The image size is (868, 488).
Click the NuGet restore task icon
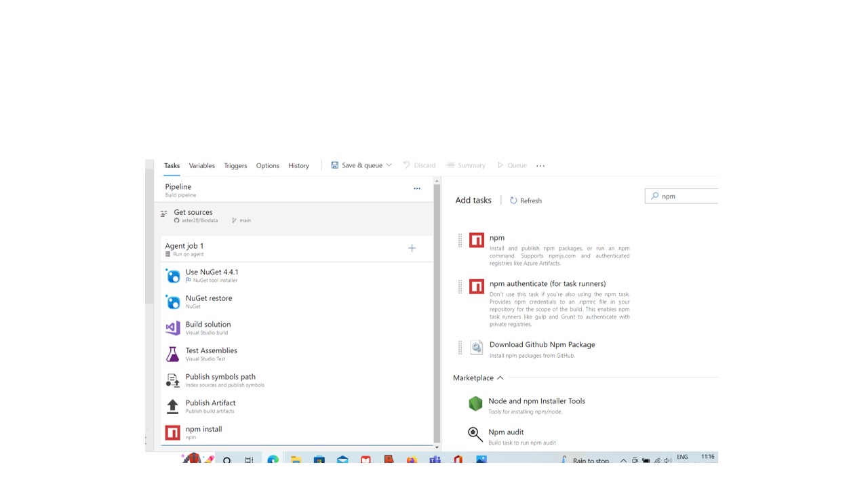point(173,302)
